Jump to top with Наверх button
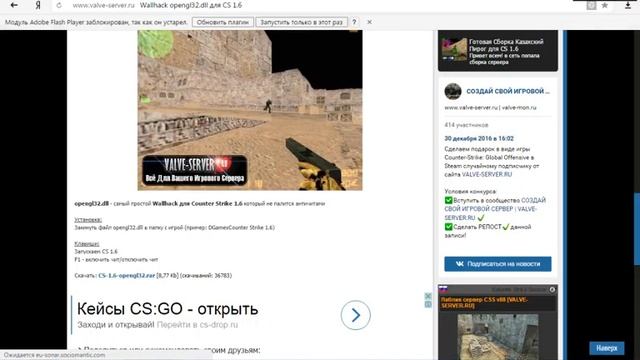Viewport: 640px width, 360px height. (607, 348)
